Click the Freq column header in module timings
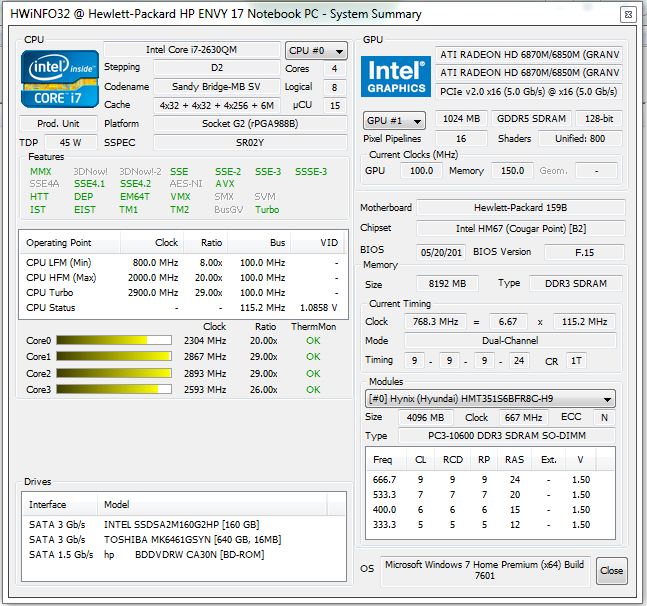Screen dimensions: 647x606 [387, 459]
